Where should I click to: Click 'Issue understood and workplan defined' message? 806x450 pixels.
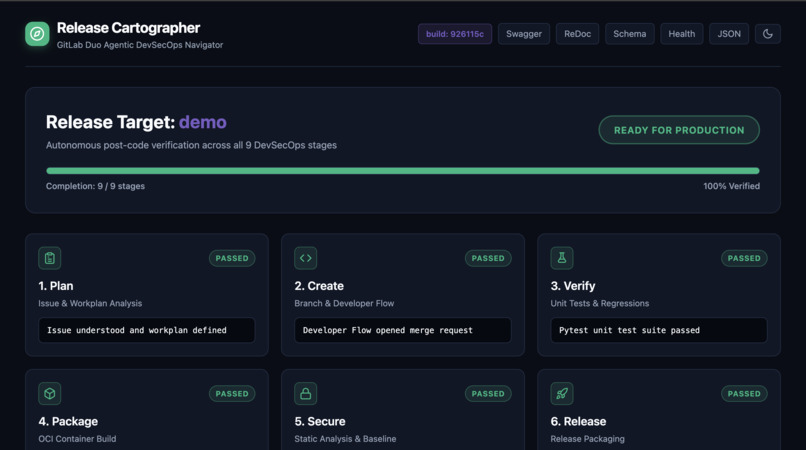click(146, 330)
